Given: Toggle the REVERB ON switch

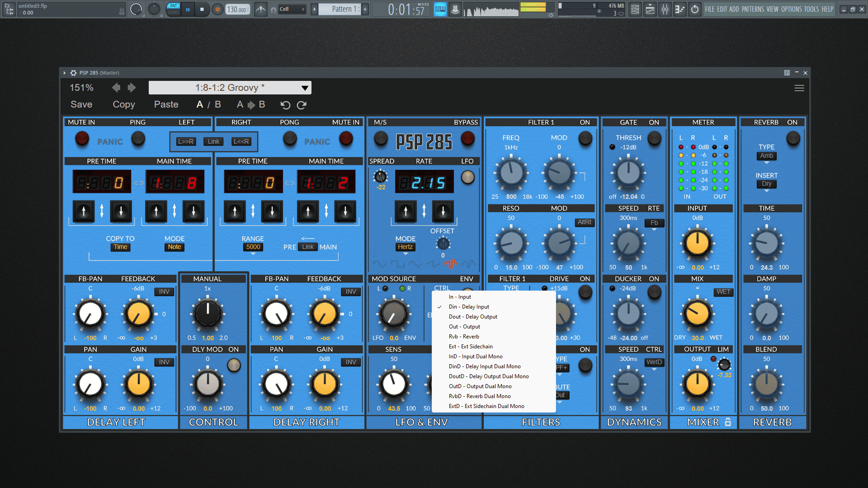Looking at the screenshot, I should pos(793,138).
